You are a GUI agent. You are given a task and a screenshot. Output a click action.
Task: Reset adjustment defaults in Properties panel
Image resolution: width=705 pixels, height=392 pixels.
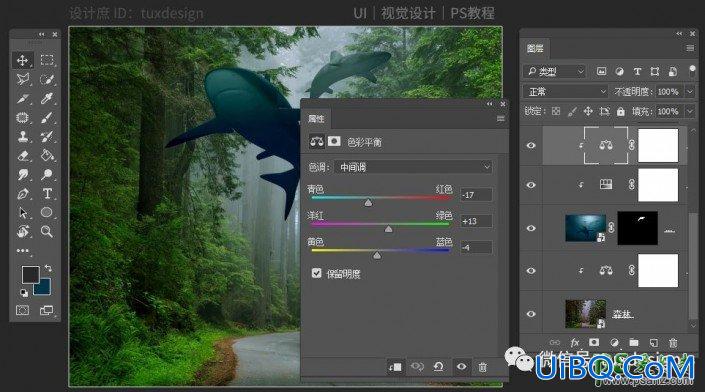(x=439, y=367)
